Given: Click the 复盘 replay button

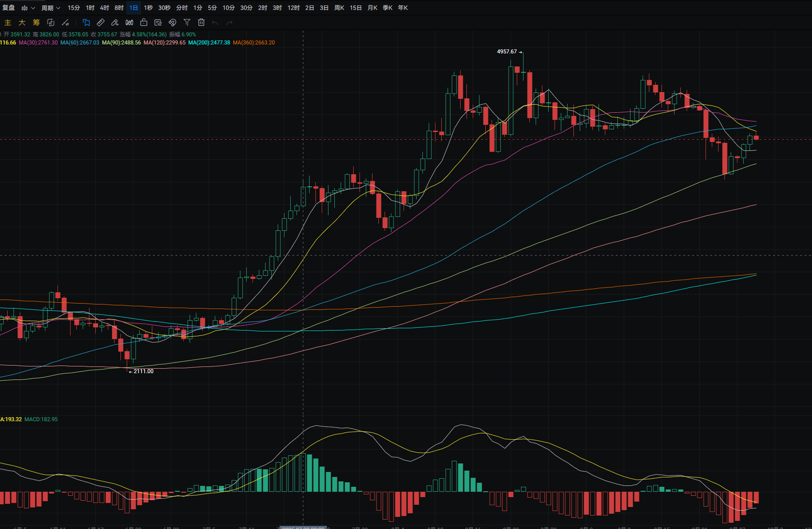Looking at the screenshot, I should (9, 8).
